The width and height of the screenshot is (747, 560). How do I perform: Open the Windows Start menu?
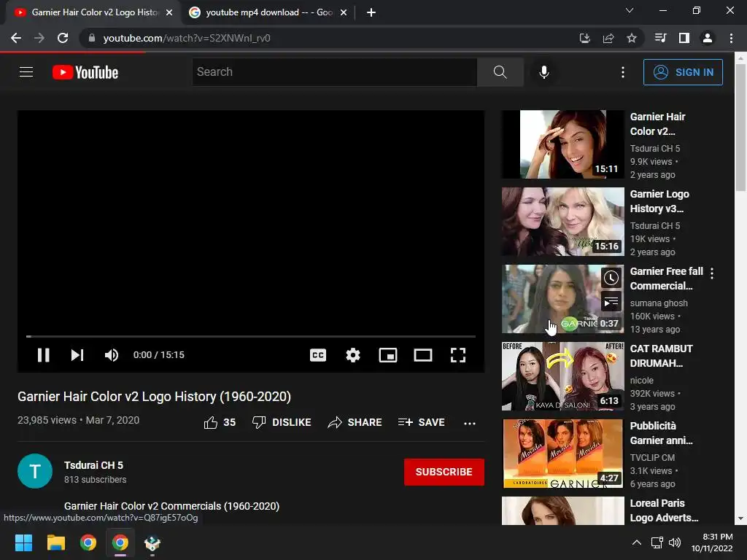[x=23, y=542]
